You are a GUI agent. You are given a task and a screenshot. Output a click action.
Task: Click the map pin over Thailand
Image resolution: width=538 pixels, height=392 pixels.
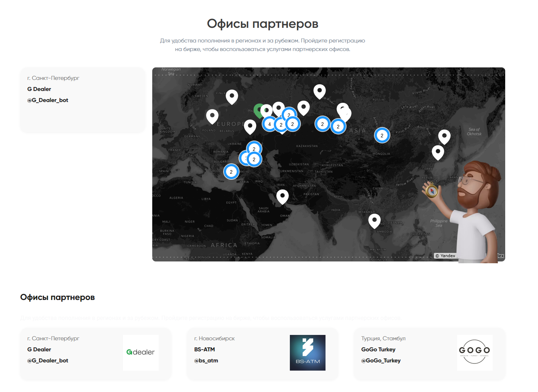[374, 220]
